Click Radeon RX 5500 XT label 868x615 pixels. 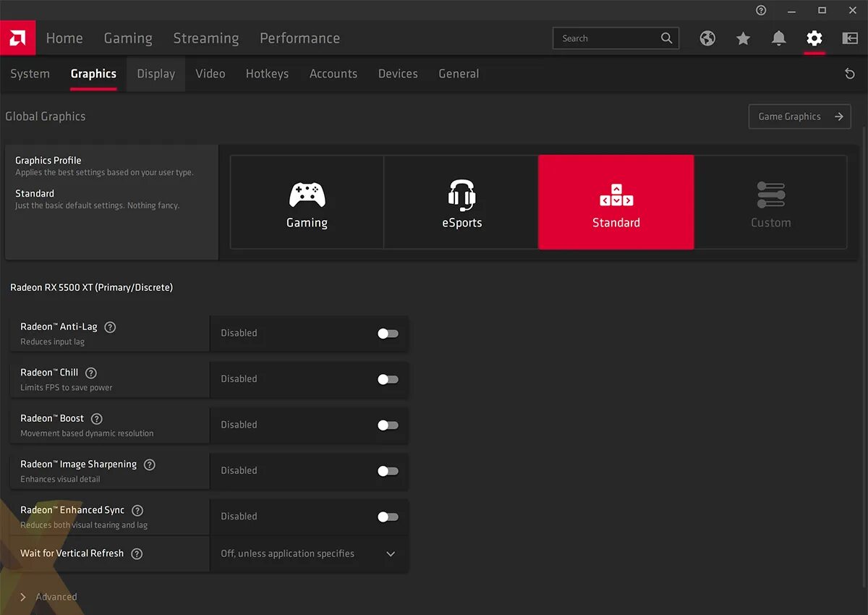click(x=91, y=287)
